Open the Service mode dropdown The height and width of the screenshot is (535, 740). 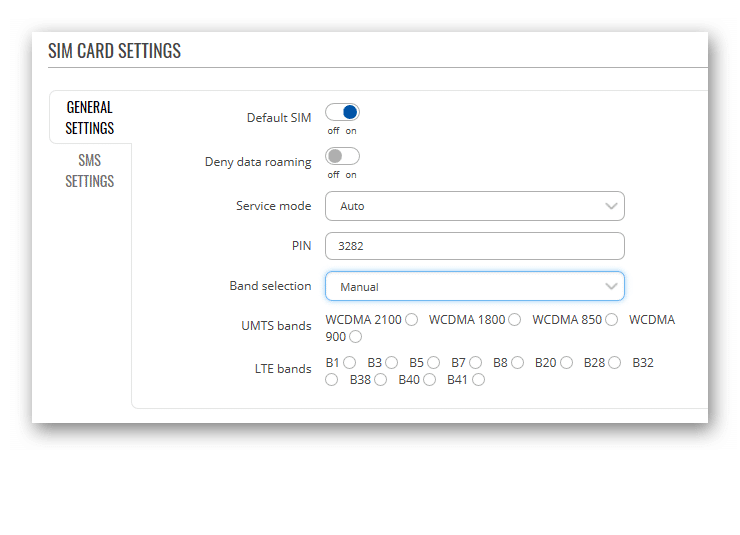[474, 206]
